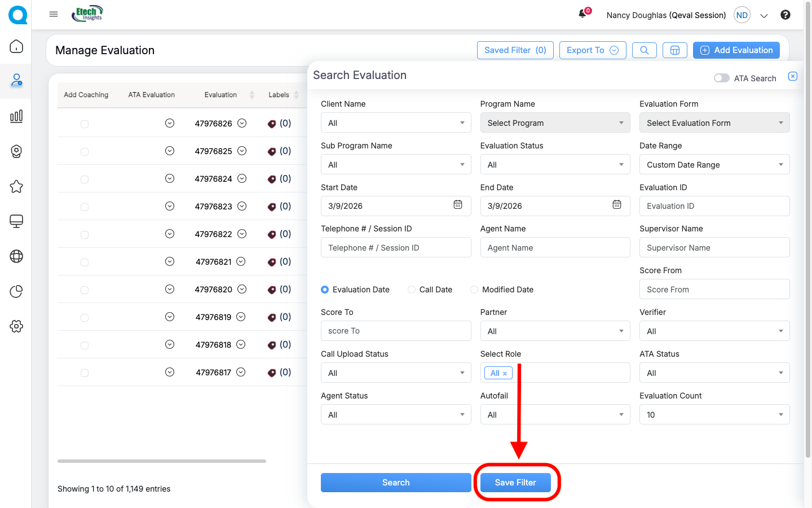Screen dimensions: 812x508
Task: Open the End Date calendar picker
Action: coord(617,205)
